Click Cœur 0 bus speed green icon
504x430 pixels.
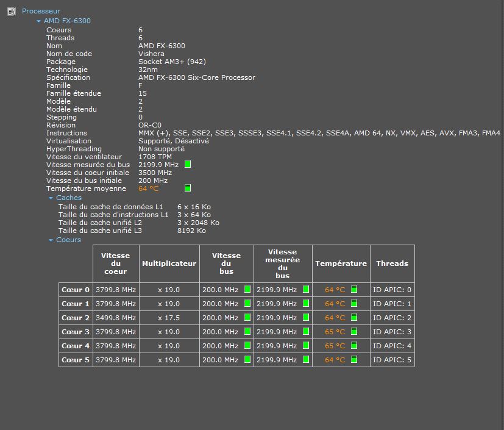(247, 290)
